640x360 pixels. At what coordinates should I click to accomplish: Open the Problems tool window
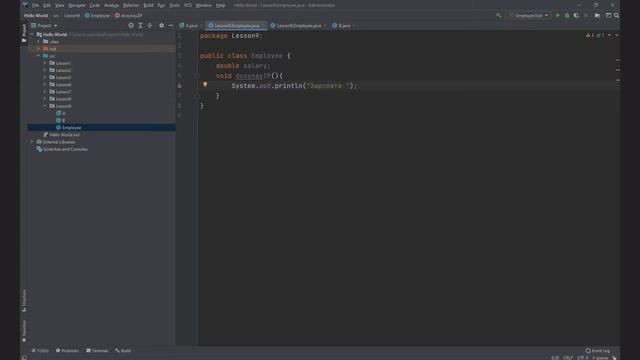point(67,351)
